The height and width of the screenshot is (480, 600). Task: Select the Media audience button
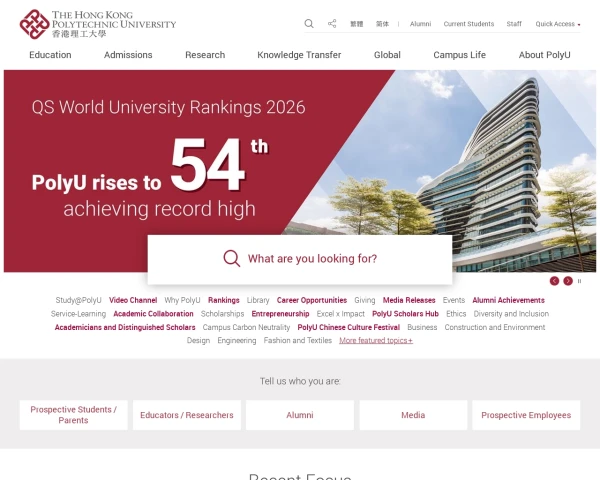413,415
